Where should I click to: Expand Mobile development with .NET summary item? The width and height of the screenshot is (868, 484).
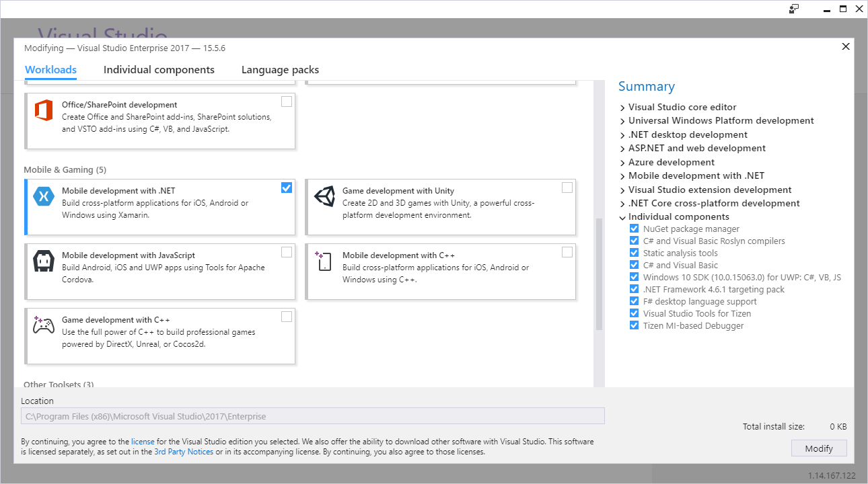622,176
